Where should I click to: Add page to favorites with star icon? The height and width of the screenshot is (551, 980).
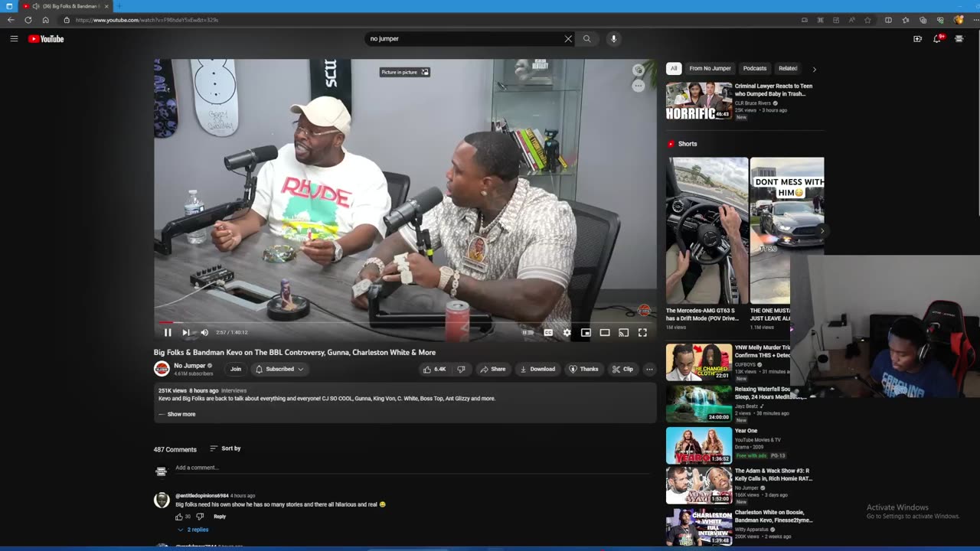pos(867,20)
